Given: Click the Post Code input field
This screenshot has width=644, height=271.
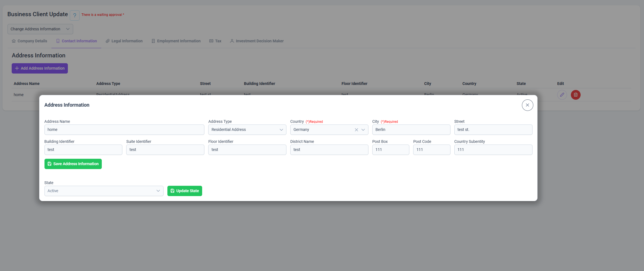Looking at the screenshot, I should (432, 150).
